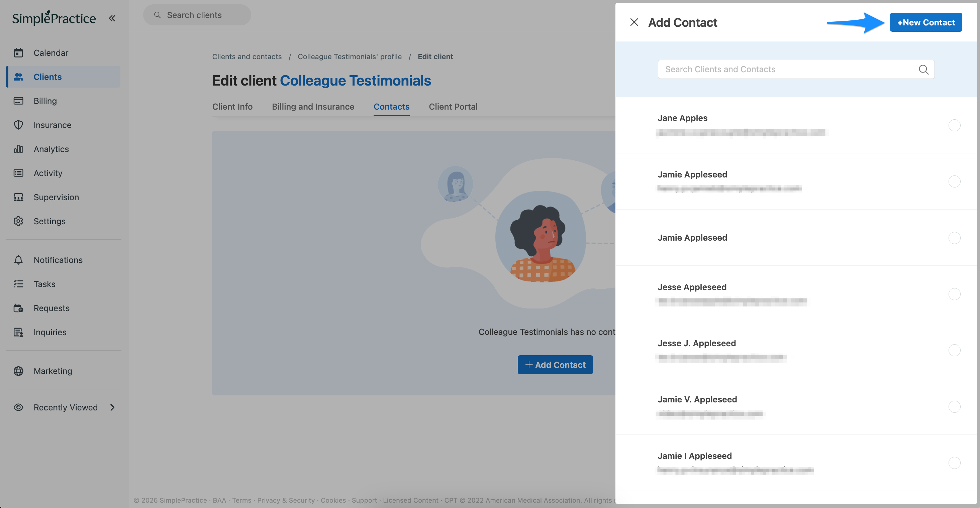Click the Analytics bar chart icon
Viewport: 980px width, 508px height.
18,149
